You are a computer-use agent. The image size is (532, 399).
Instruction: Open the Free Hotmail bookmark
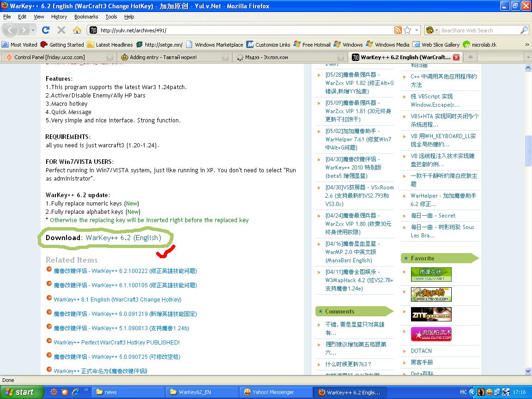[312, 44]
